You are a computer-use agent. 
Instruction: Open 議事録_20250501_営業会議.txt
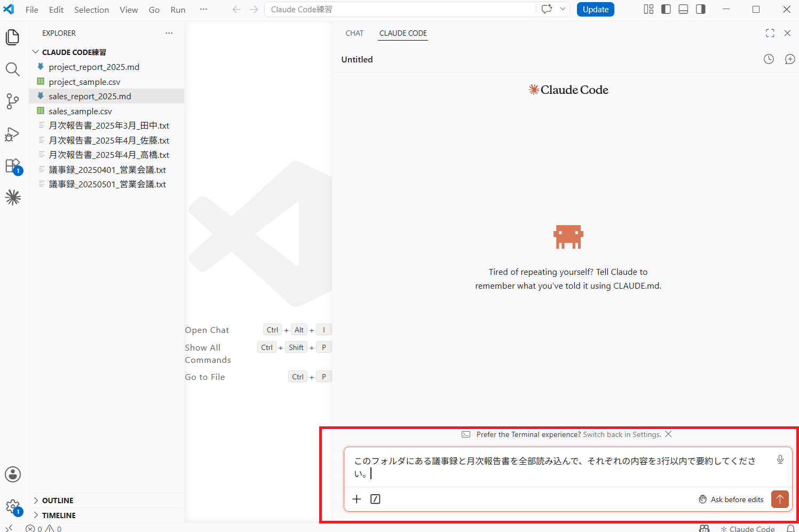click(x=107, y=184)
